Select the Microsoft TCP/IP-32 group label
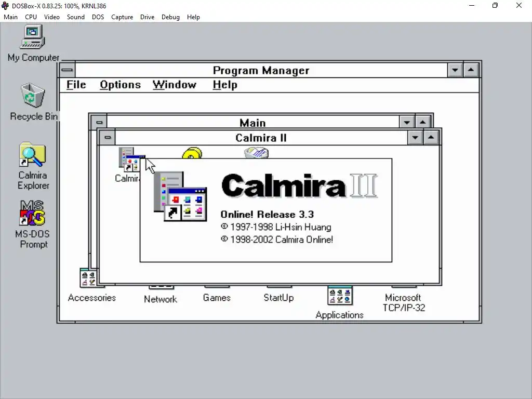 click(404, 303)
